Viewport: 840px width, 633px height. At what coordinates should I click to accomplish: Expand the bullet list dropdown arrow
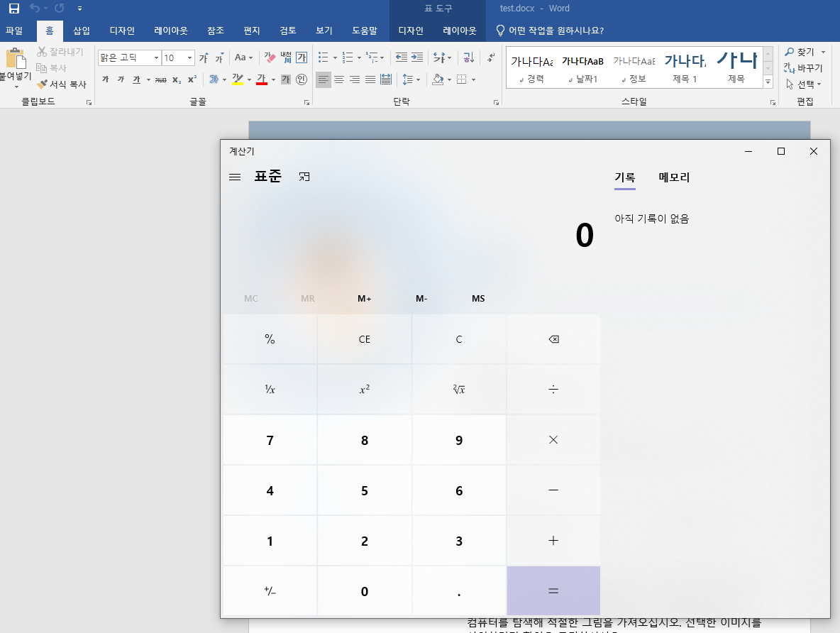pyautogui.click(x=335, y=58)
